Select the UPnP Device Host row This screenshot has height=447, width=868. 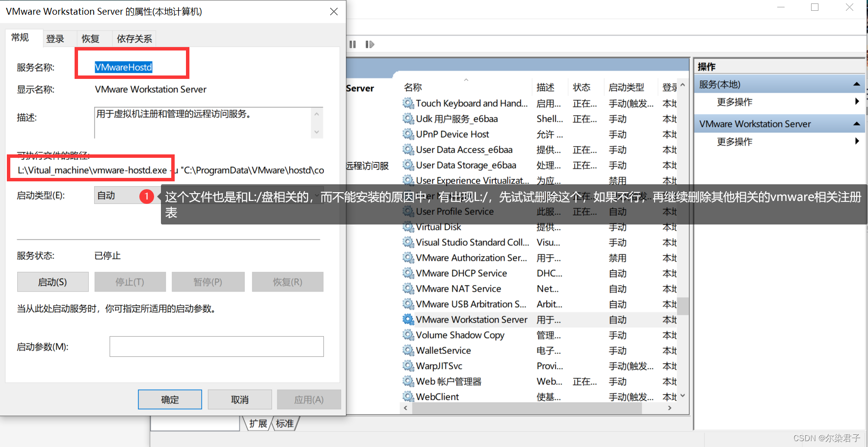pos(539,134)
